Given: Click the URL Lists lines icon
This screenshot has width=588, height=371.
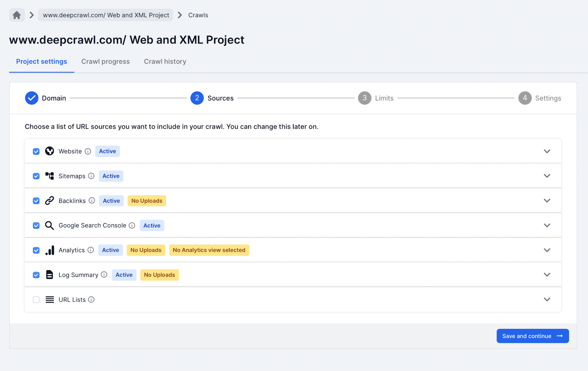Looking at the screenshot, I should point(50,300).
